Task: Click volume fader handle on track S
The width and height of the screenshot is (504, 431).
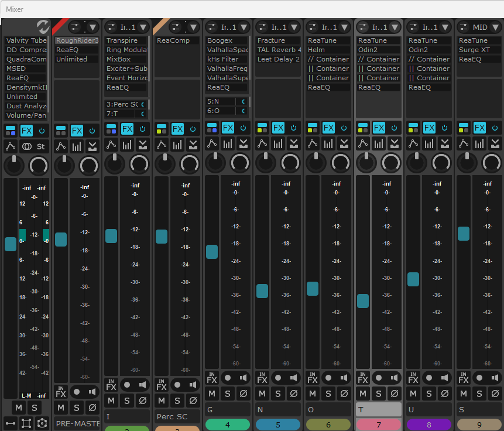Action: point(464,234)
